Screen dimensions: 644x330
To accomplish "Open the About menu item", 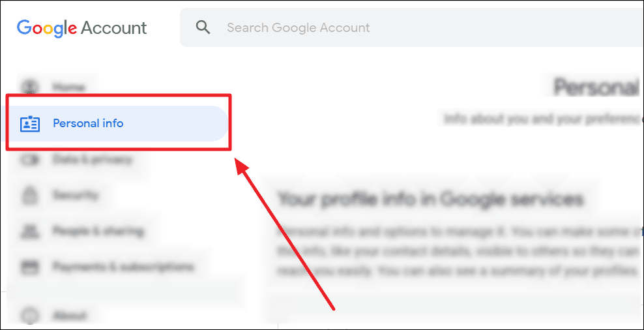I will 69,316.
